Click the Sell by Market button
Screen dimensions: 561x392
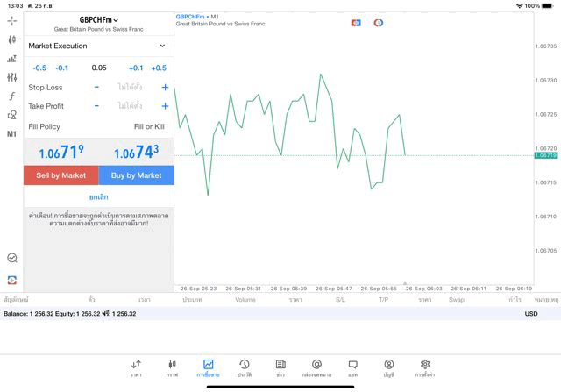61,175
